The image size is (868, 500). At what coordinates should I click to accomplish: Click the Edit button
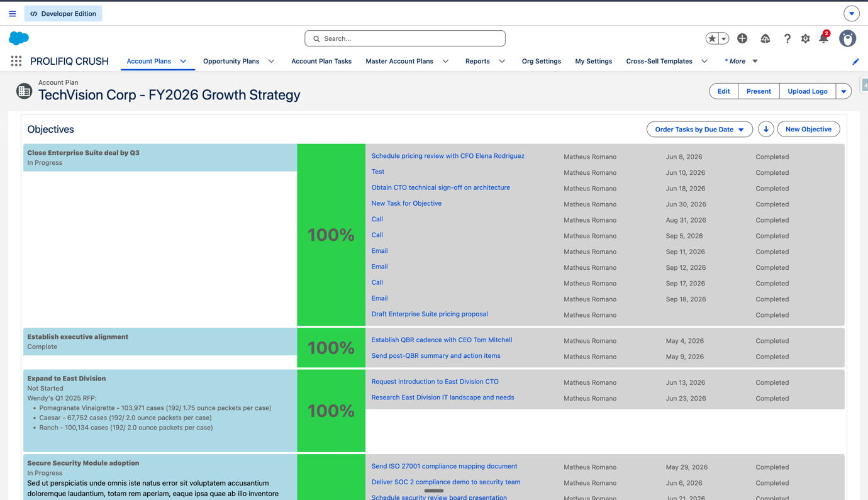tap(724, 91)
